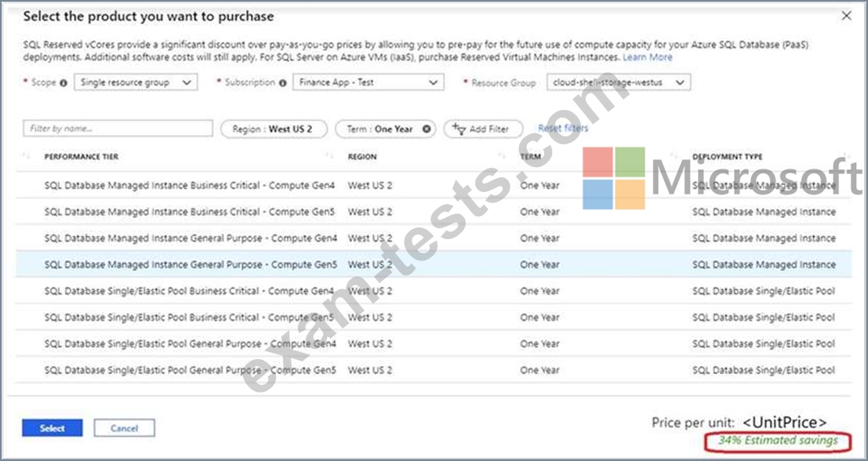This screenshot has width=868, height=461.
Task: Select Single/Elastic Pool Business Critical Gen5 row
Action: coord(434,317)
